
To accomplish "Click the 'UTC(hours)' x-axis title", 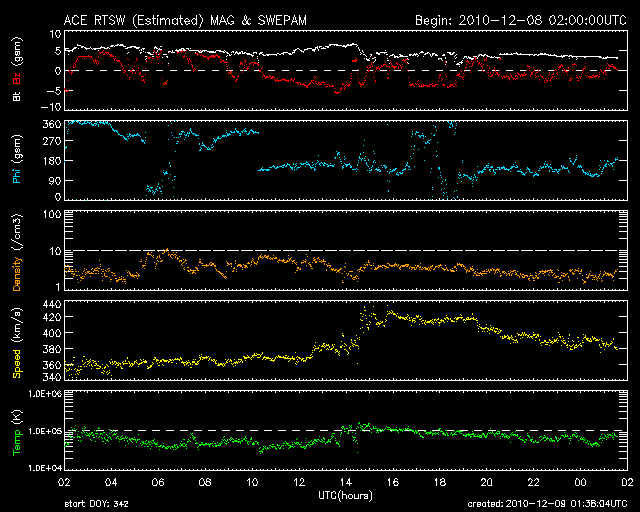I will 345,496.
